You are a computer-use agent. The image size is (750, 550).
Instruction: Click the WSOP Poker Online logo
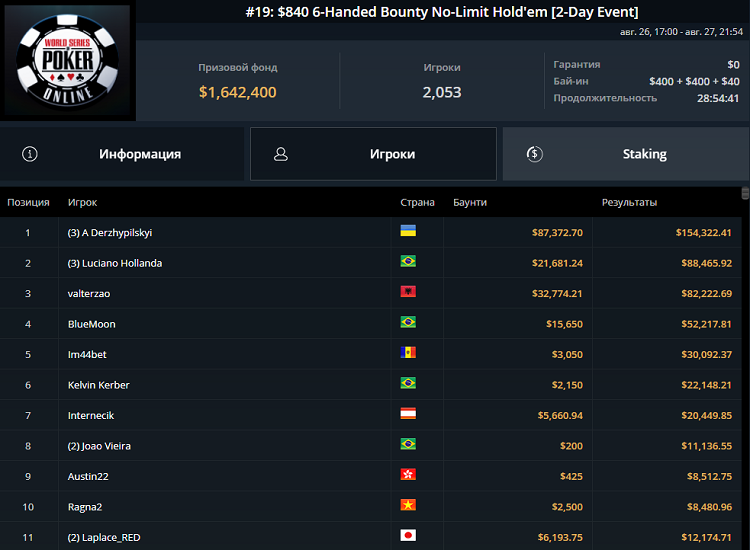point(67,61)
